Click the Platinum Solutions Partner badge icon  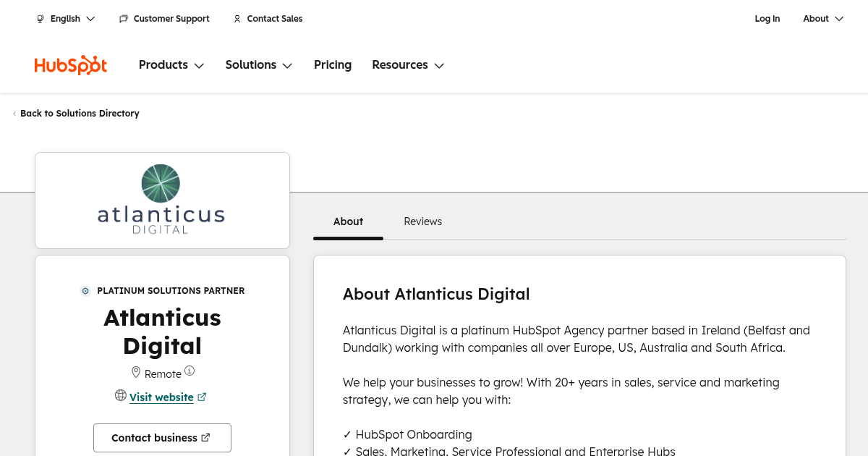point(85,291)
